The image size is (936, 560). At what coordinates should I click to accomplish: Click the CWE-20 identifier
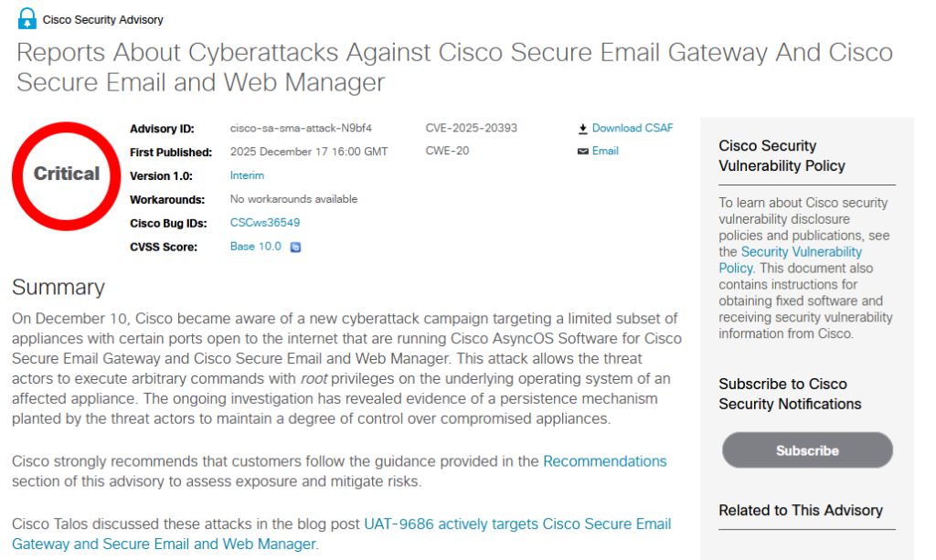click(447, 151)
